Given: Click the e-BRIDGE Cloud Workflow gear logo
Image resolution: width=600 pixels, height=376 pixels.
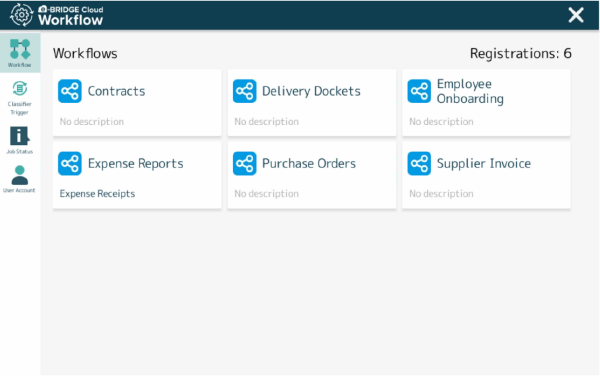Looking at the screenshot, I should [x=21, y=15].
